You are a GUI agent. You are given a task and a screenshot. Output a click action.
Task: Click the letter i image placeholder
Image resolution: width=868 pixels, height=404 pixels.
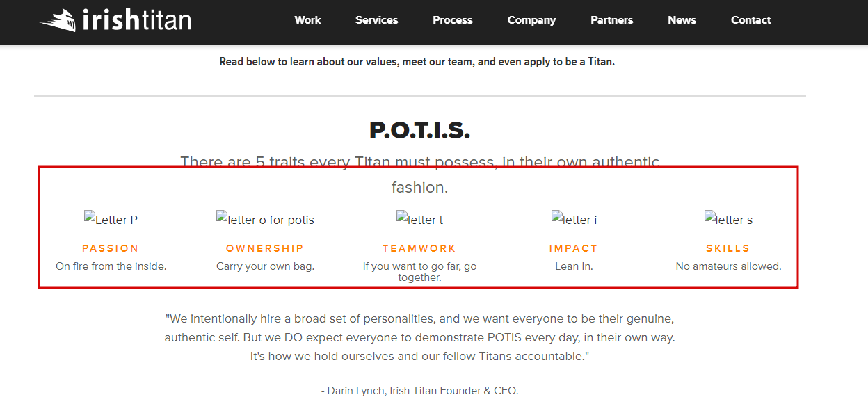pyautogui.click(x=574, y=219)
